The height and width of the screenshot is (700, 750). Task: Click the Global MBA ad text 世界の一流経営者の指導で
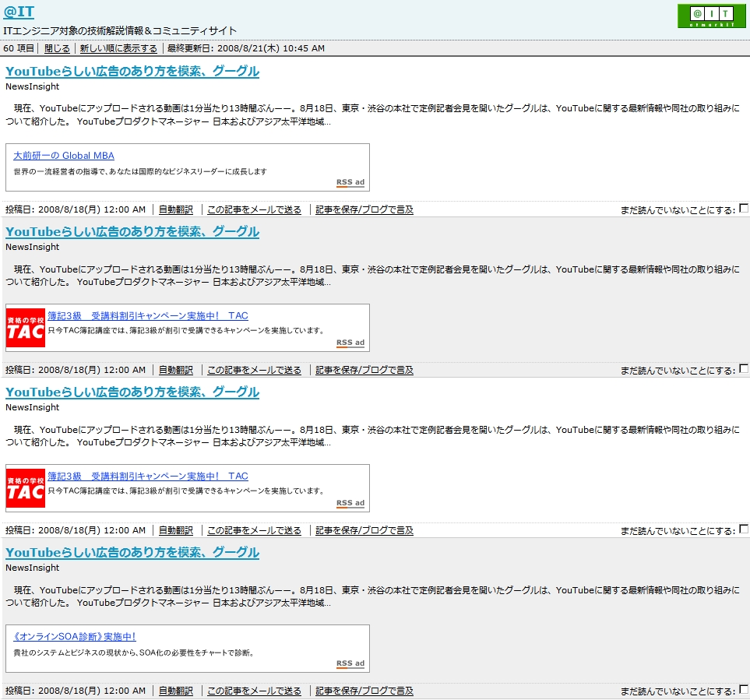[x=140, y=171]
